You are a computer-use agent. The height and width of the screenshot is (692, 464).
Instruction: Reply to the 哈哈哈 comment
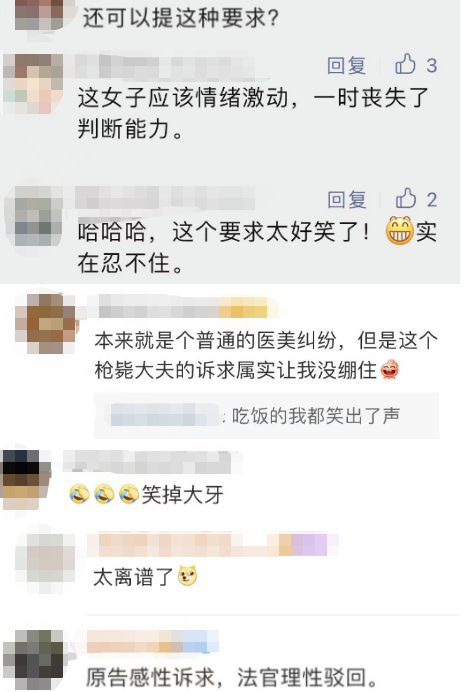coord(347,199)
